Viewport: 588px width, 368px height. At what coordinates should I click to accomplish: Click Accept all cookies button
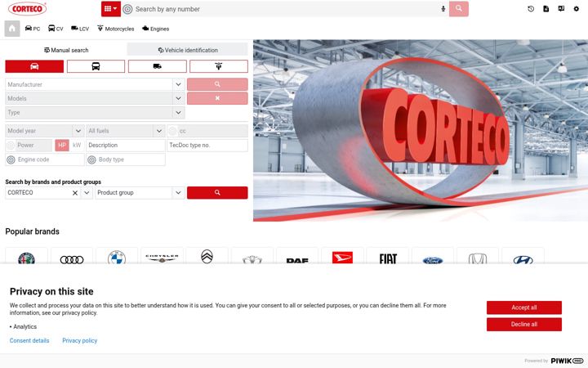(x=523, y=307)
